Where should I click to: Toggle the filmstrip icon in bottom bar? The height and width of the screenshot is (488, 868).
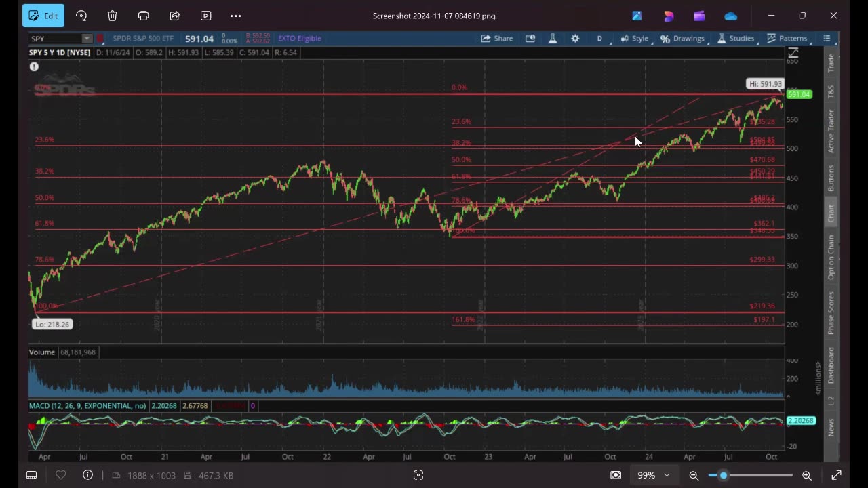(31, 475)
